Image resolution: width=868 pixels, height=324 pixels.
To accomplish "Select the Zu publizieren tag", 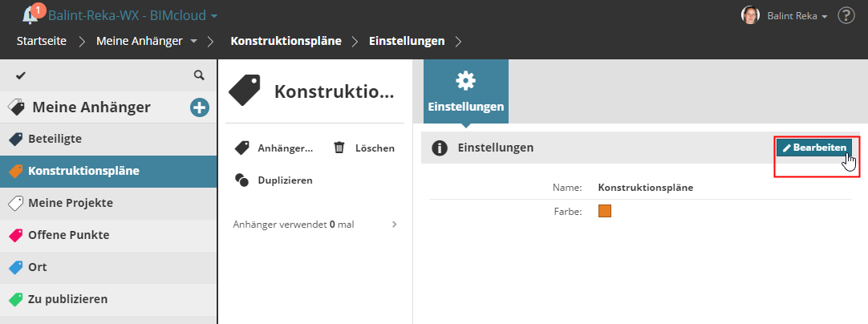I will (67, 299).
